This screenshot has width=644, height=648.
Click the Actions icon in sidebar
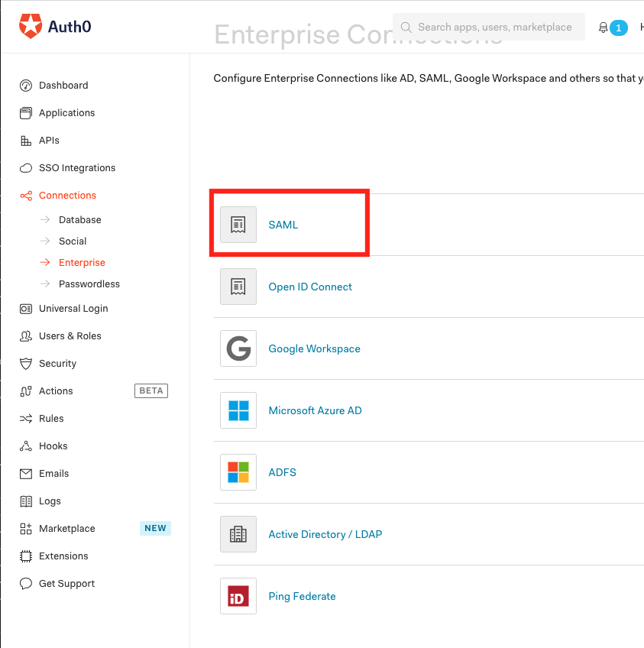pos(26,391)
